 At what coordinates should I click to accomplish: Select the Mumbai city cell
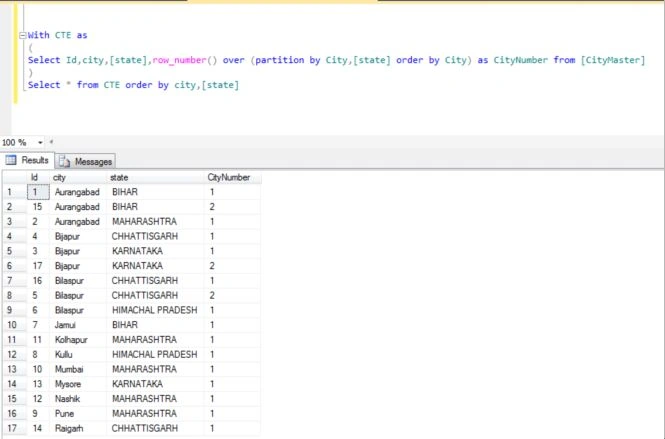point(78,369)
